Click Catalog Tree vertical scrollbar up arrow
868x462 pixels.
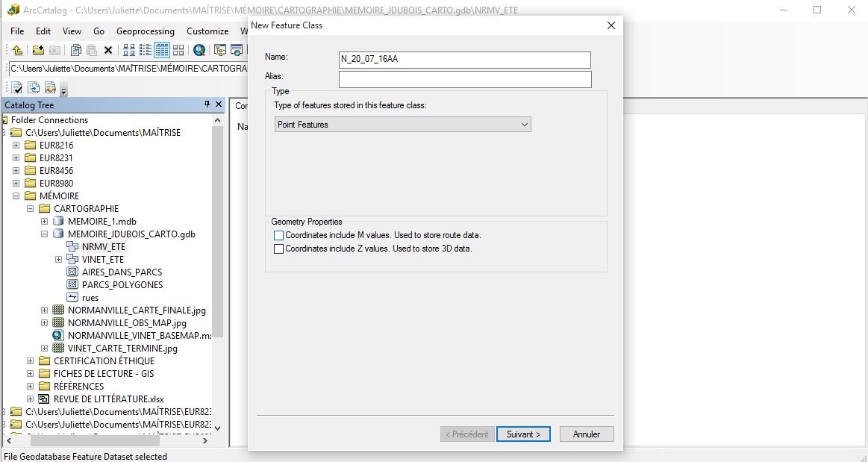(x=217, y=120)
